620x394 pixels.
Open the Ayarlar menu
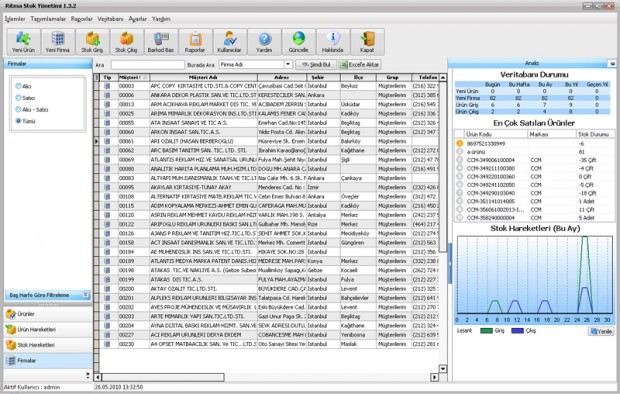coord(138,19)
